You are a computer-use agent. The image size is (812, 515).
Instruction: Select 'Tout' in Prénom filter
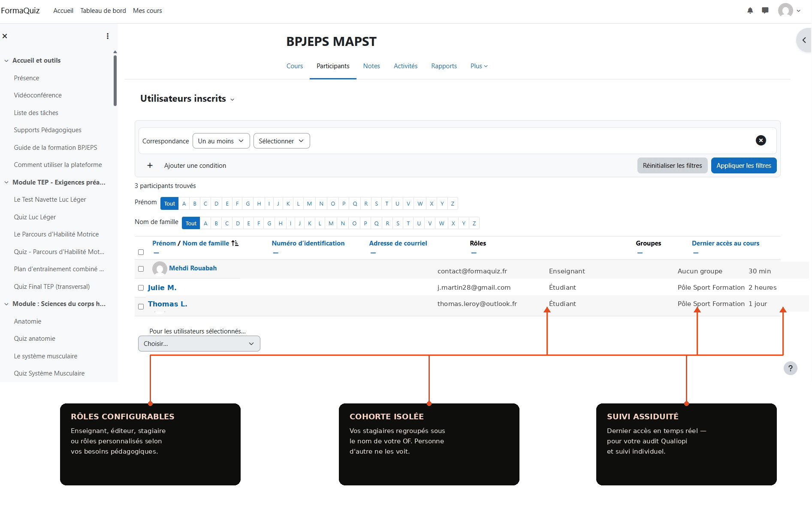(x=169, y=203)
